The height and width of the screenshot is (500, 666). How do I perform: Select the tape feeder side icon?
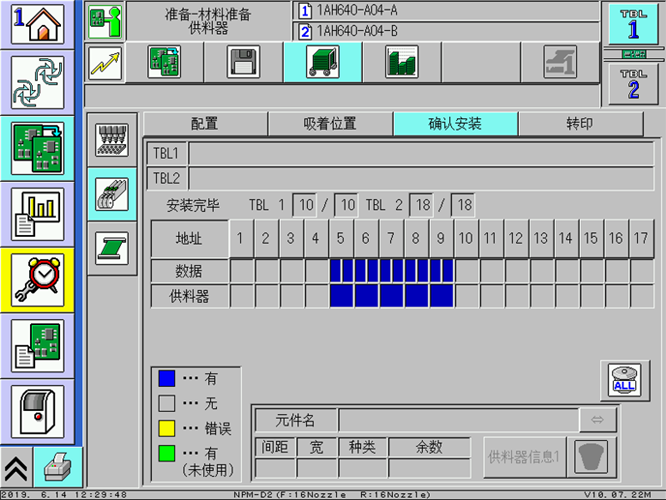point(112,194)
